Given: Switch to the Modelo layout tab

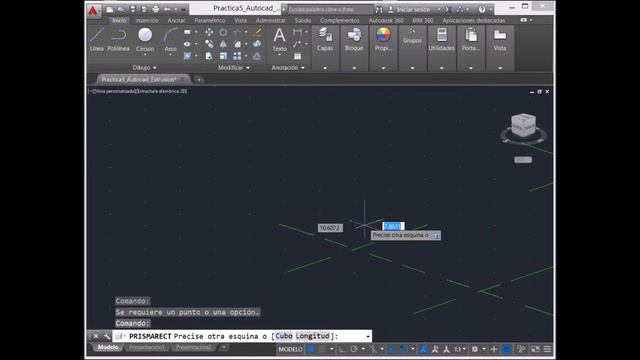Looking at the screenshot, I should 108,347.
